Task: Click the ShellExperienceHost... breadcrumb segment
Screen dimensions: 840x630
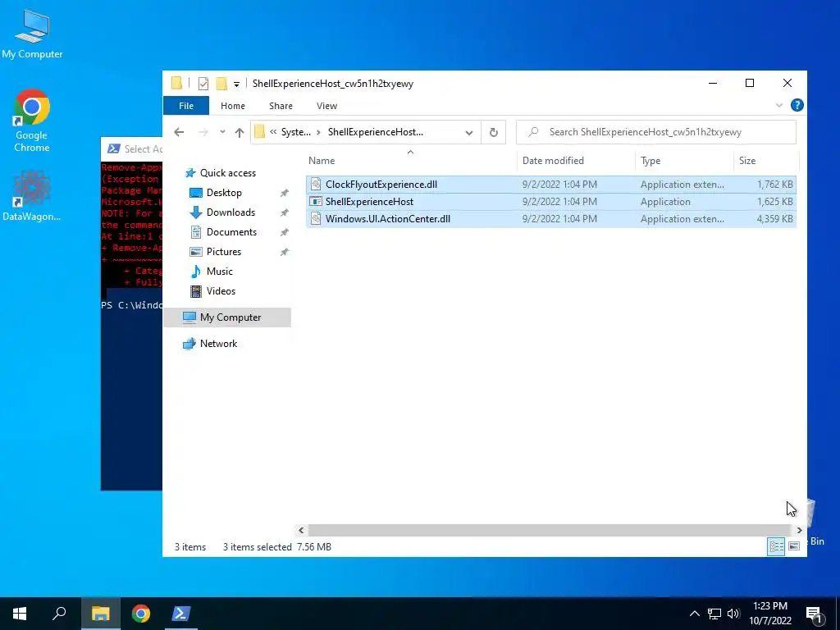Action: click(376, 132)
